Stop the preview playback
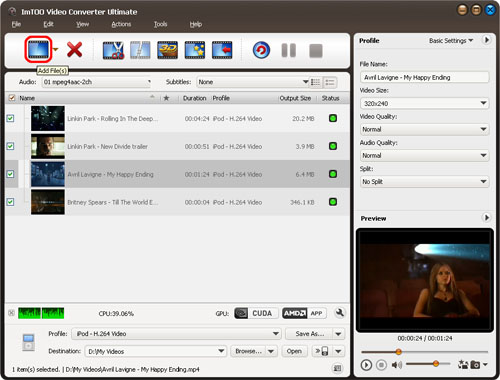The width and height of the screenshot is (500, 380). coord(381,365)
